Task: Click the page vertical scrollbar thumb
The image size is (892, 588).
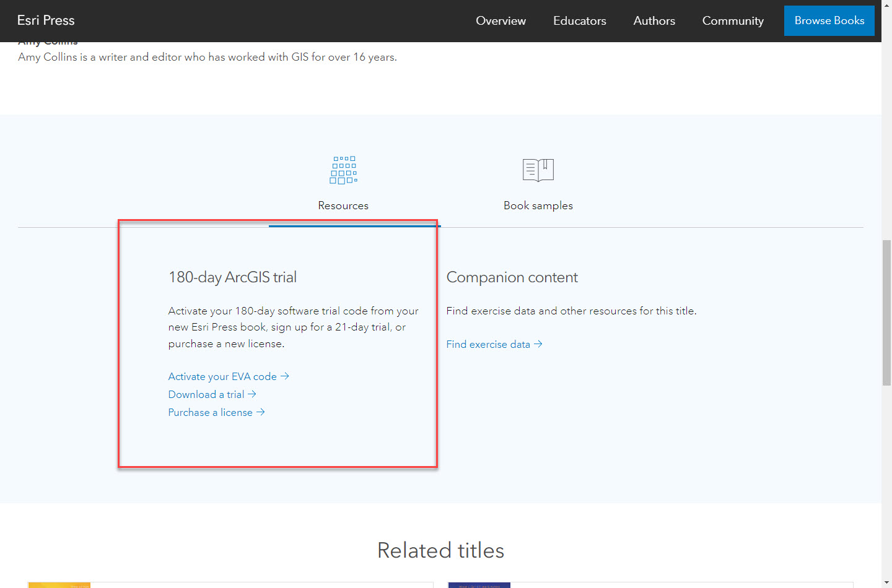Action: coord(886,313)
